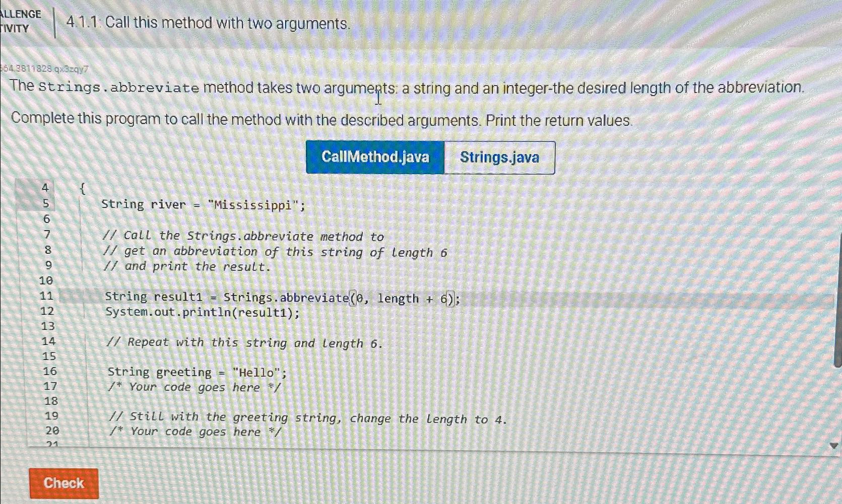Click the Mississippi string literal
842x504 pixels.
pos(251,204)
